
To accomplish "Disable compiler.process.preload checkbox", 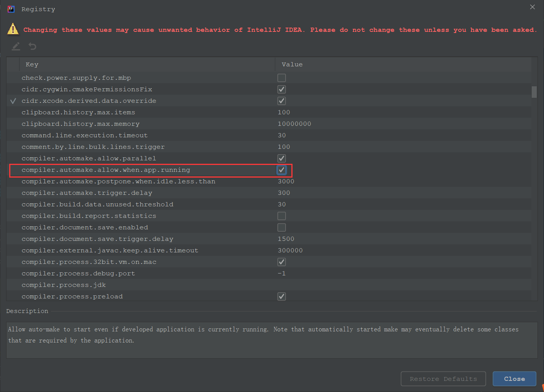I will pos(281,296).
